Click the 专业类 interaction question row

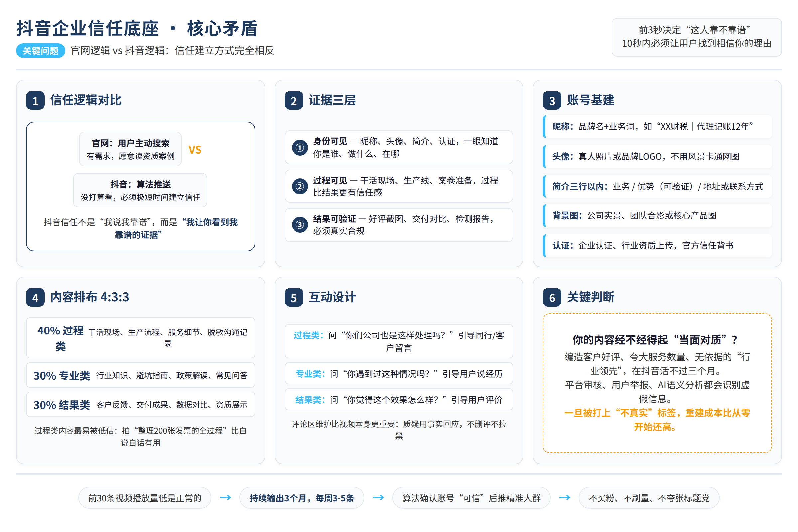(399, 373)
